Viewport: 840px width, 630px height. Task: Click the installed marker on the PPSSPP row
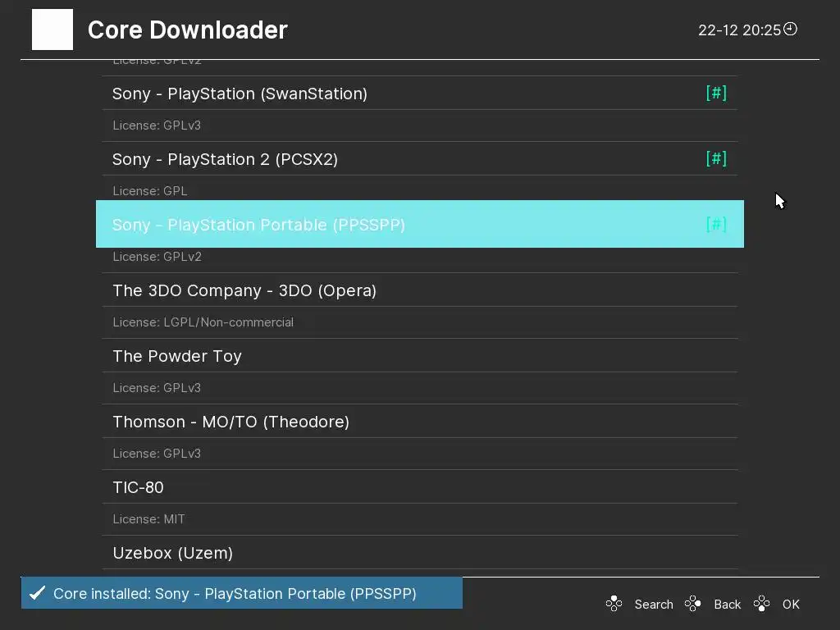[x=716, y=224]
